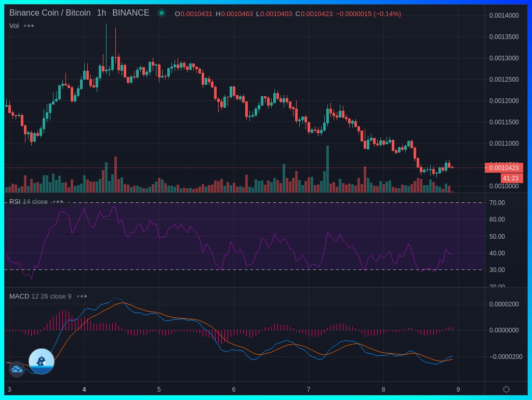Click the 0.0014000 price axis label
Screen dimensions: 532x400
tap(504, 15)
